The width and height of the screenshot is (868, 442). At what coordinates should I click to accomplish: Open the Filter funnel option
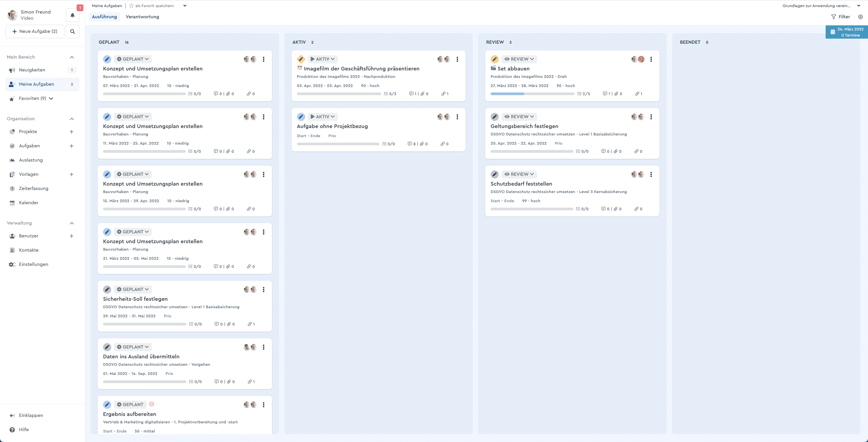841,17
